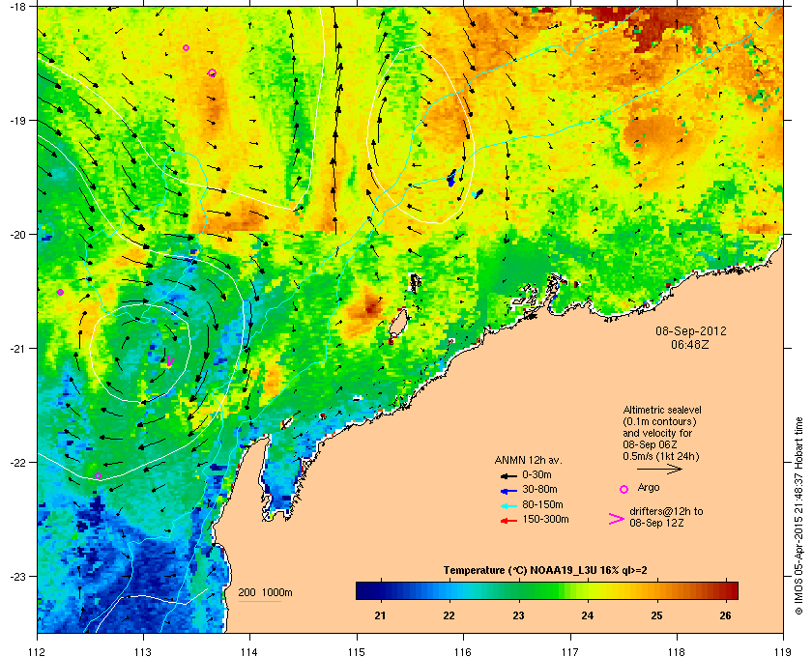Click the cyan 200/1000m isobath legend line
The width and height of the screenshot is (812, 657).
coord(259,602)
